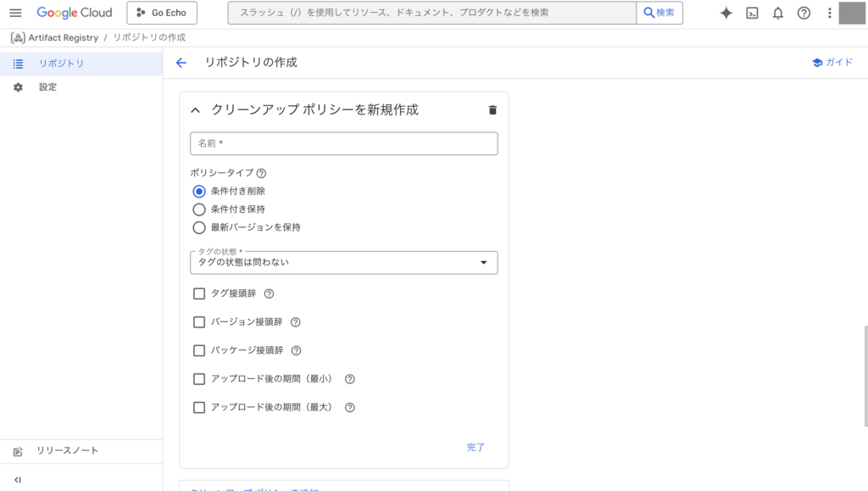Screen dimensions: 868x491
Task: Delete cleanup policy with trash icon
Action: (x=492, y=110)
